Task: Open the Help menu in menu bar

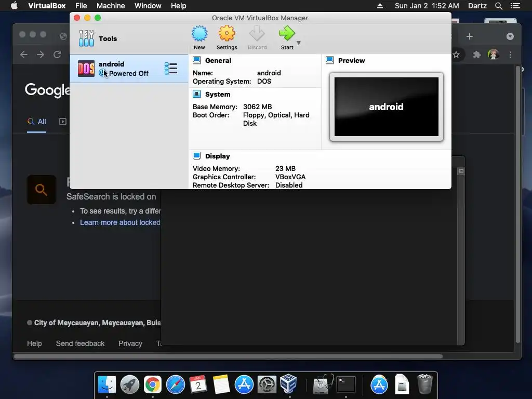Action: pos(179,6)
